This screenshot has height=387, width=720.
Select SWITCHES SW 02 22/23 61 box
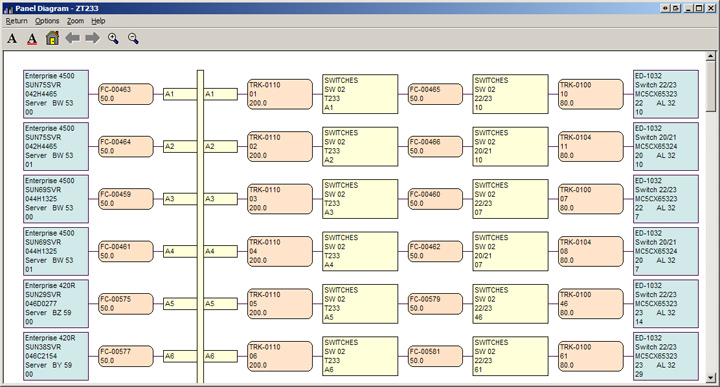511,356
